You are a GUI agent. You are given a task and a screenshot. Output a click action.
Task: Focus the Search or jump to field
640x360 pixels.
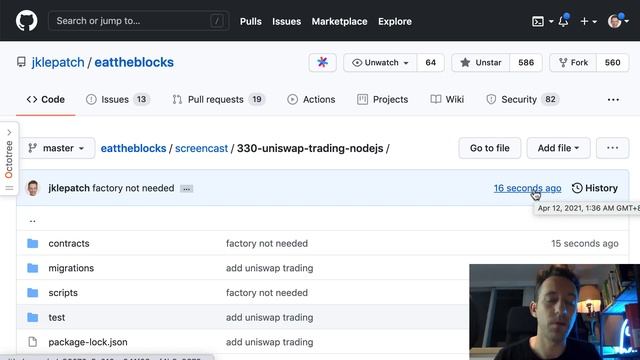[138, 21]
